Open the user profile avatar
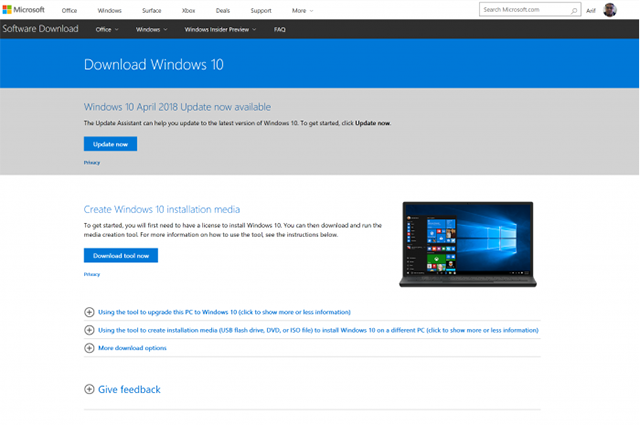 coord(610,10)
